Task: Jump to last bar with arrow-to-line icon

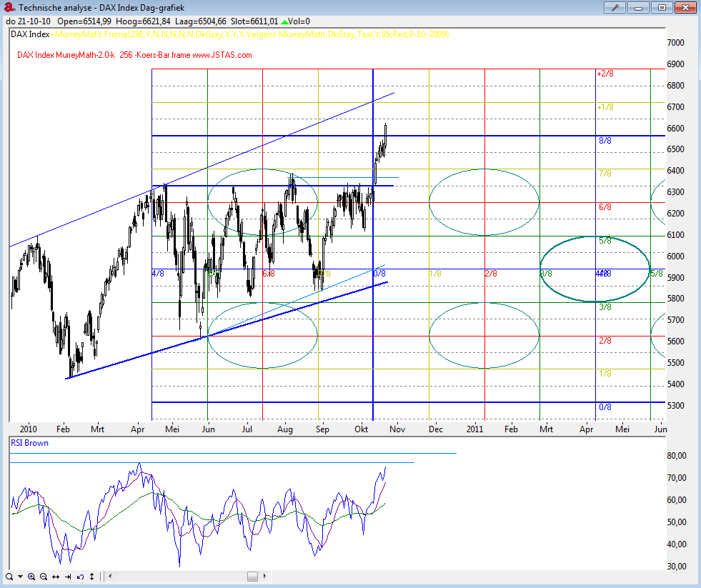Action: point(68,577)
